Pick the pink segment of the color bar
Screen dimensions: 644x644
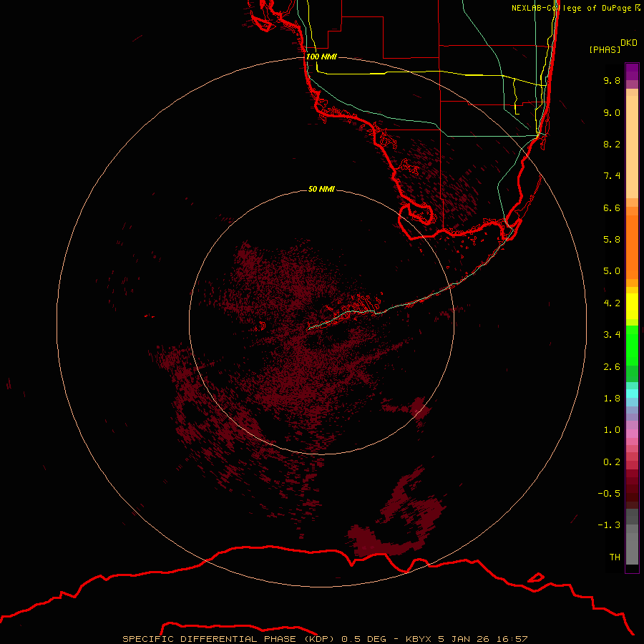coord(632,434)
